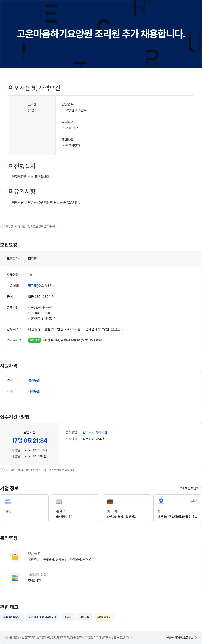Click the 사내제도·성장 books icon

15,578
